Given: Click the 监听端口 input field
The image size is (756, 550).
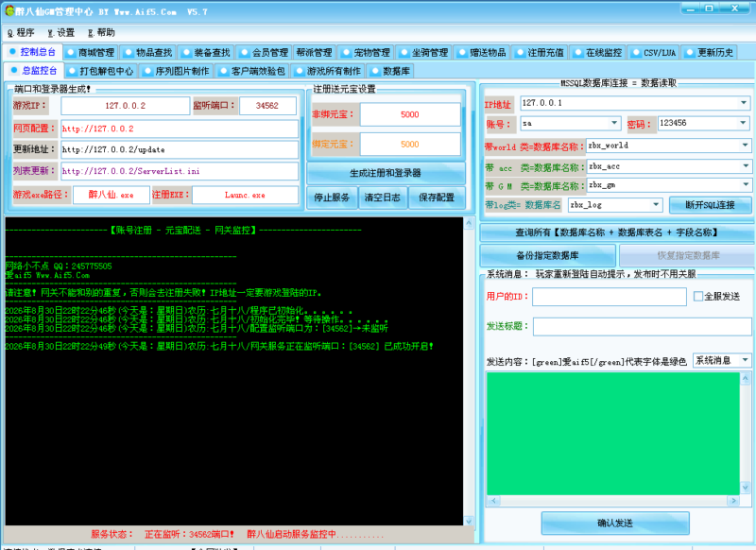Looking at the screenshot, I should pyautogui.click(x=267, y=106).
